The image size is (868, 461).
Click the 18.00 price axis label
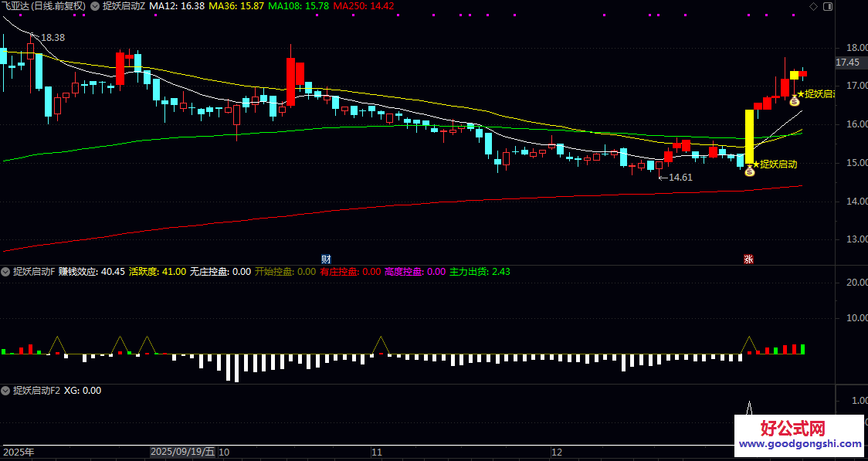(856, 48)
